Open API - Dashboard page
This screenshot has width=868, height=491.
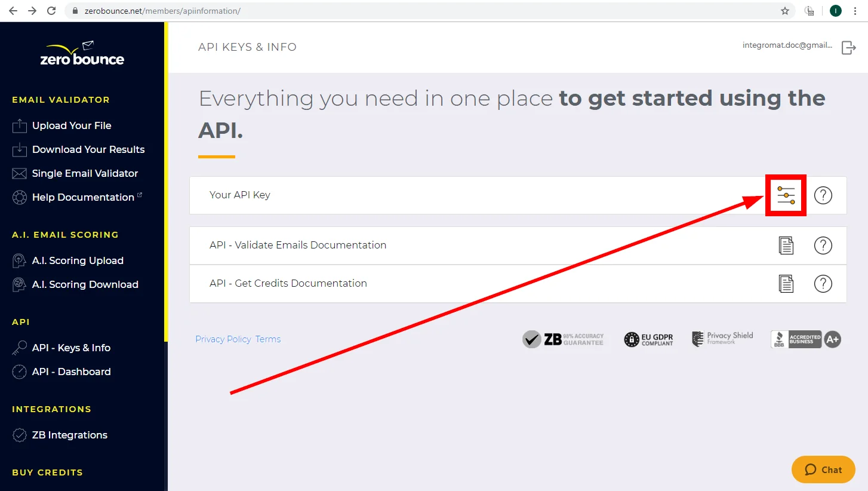[72, 372]
